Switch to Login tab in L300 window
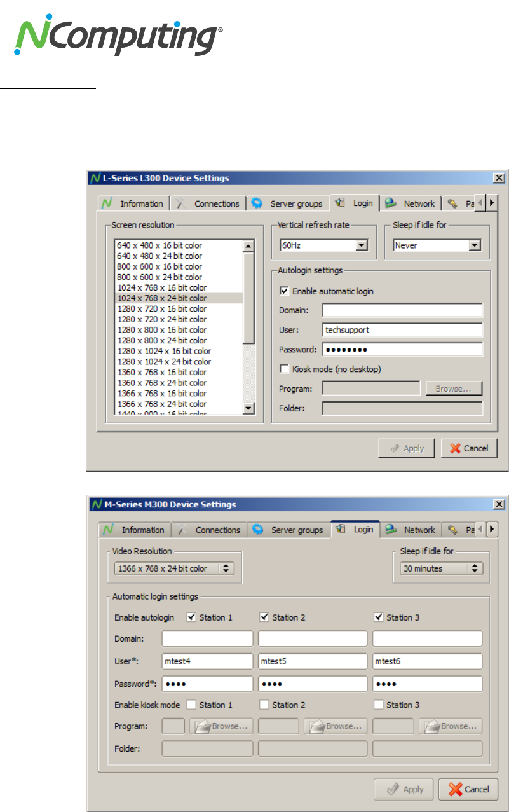509x812 pixels. click(x=355, y=203)
